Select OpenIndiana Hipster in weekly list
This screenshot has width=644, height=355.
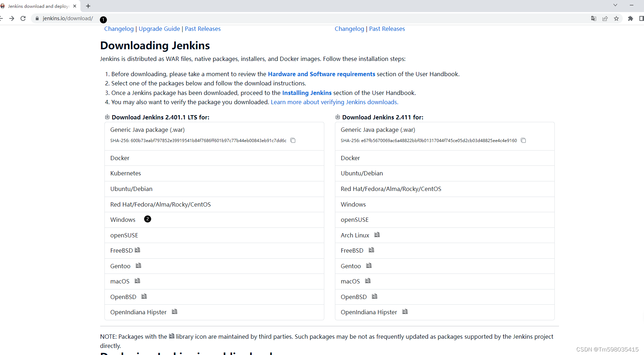pyautogui.click(x=369, y=312)
